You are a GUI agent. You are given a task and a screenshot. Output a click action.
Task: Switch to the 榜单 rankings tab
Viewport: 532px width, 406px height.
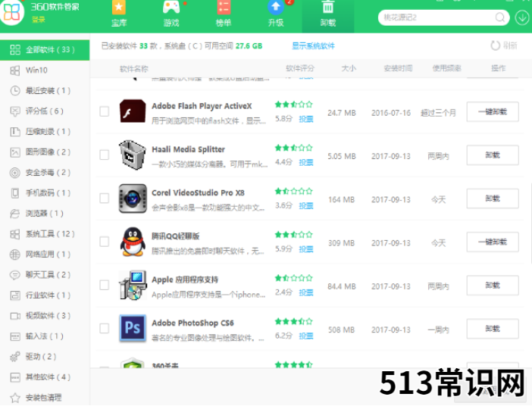point(224,14)
